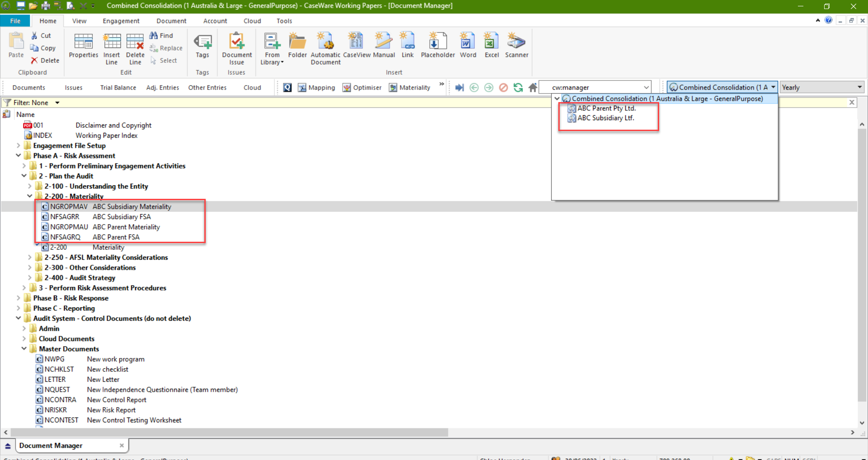Close the filter bar with X button
This screenshot has width=868, height=460.
coord(852,103)
